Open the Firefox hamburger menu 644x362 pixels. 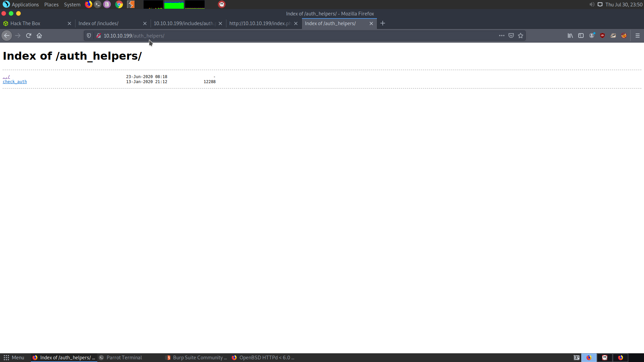coord(638,36)
